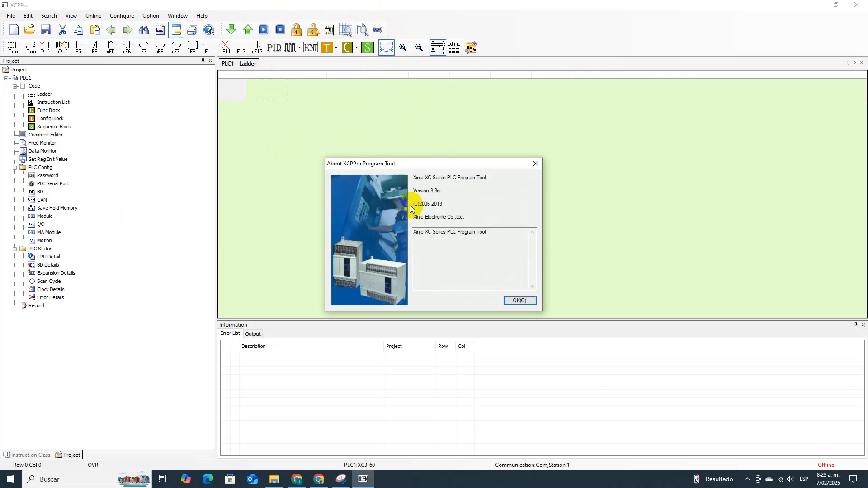Open dropdown arrow beside orange T block

(x=336, y=48)
